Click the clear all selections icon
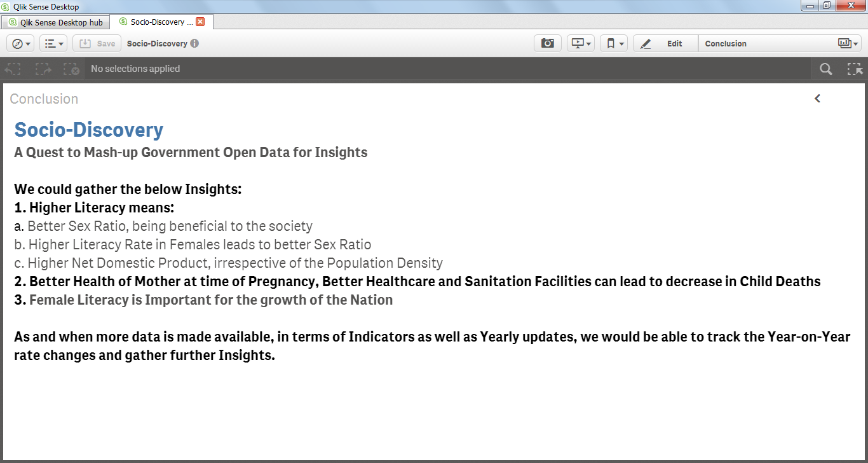 pos(72,69)
